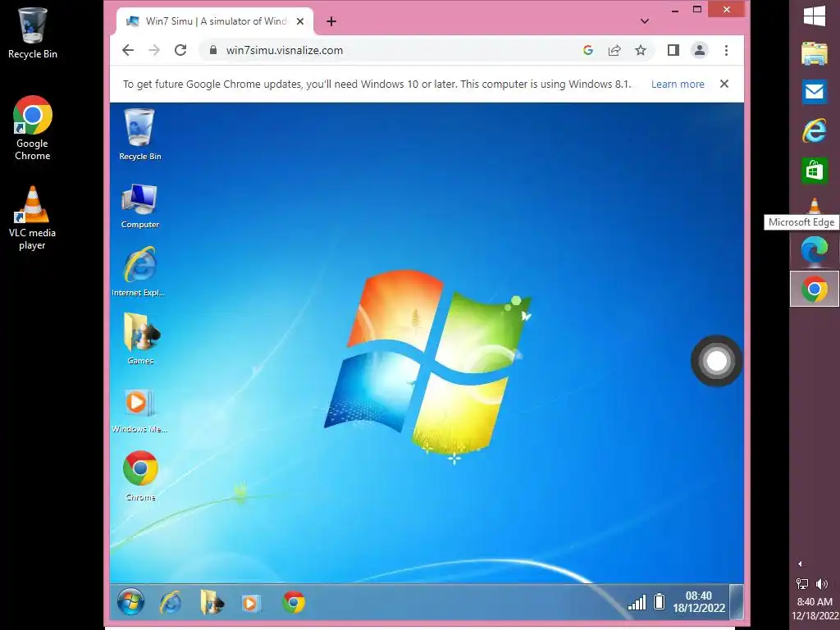Open File Explorer on host taskbar

coord(815,54)
